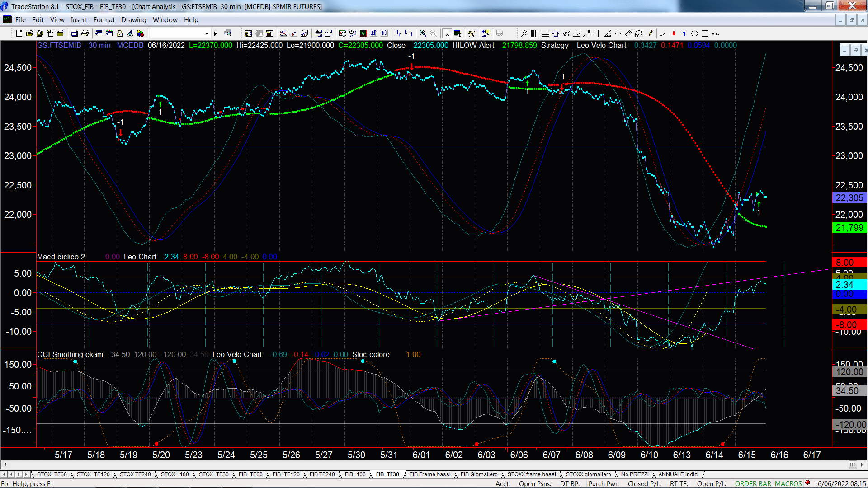This screenshot has height=488, width=868.
Task: Open the Insert menu
Action: click(79, 20)
